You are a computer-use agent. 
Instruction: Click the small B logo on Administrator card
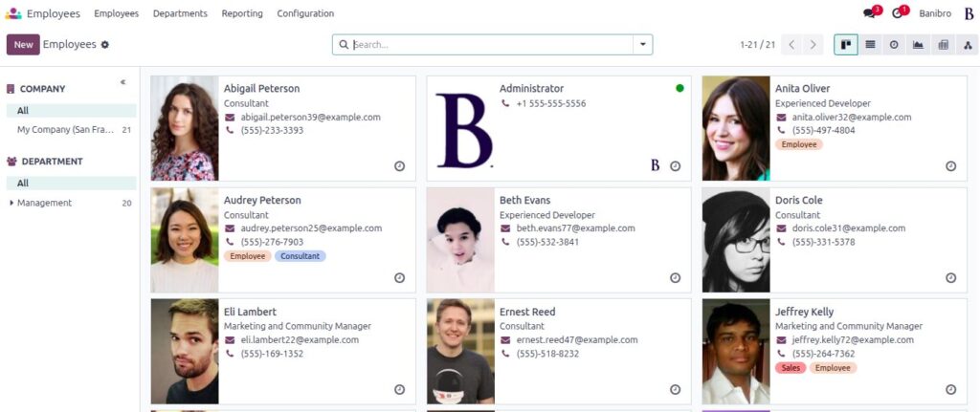click(x=655, y=165)
